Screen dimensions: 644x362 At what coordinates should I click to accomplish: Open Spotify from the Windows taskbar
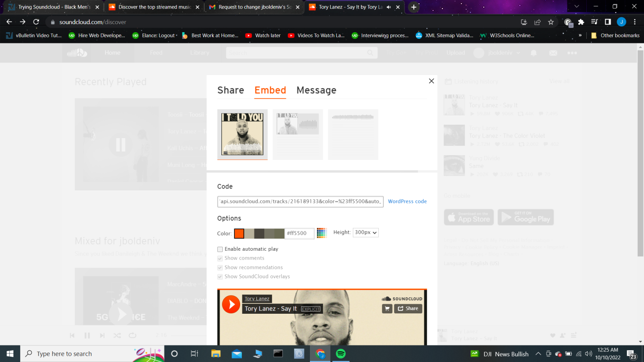[x=341, y=354]
